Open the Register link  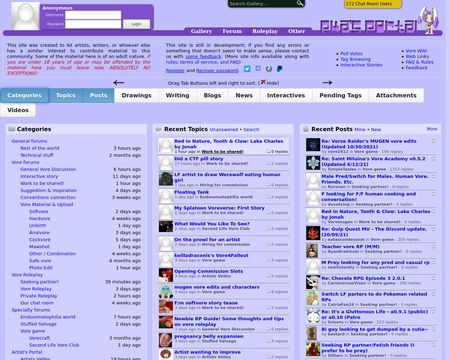pyautogui.click(x=175, y=70)
